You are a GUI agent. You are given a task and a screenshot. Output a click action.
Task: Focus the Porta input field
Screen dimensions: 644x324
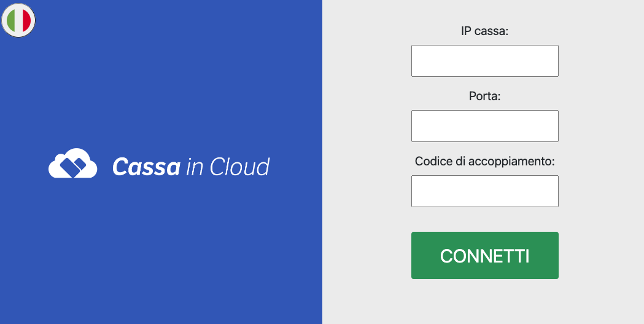(484, 126)
